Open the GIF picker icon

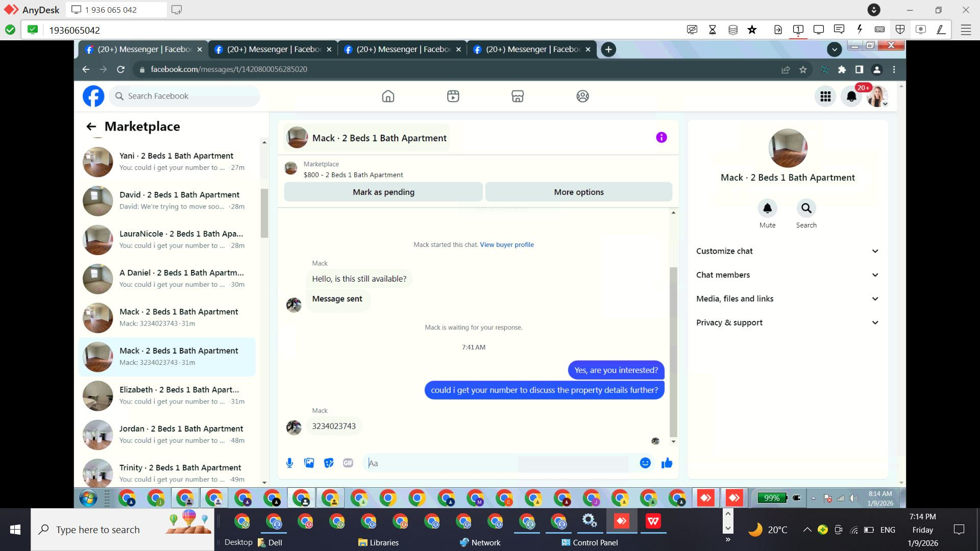click(x=348, y=463)
